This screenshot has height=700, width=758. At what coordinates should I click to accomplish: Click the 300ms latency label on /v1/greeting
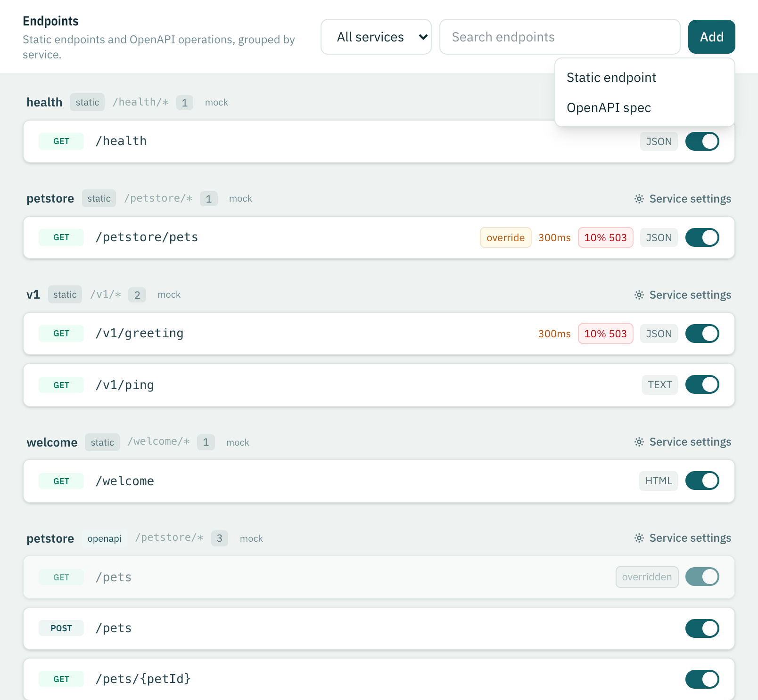point(554,334)
